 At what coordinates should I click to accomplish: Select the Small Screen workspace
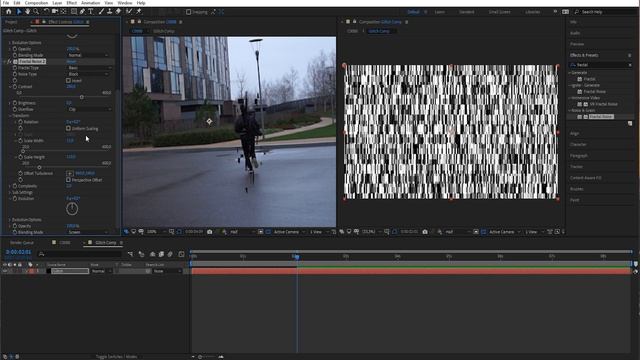(500, 12)
